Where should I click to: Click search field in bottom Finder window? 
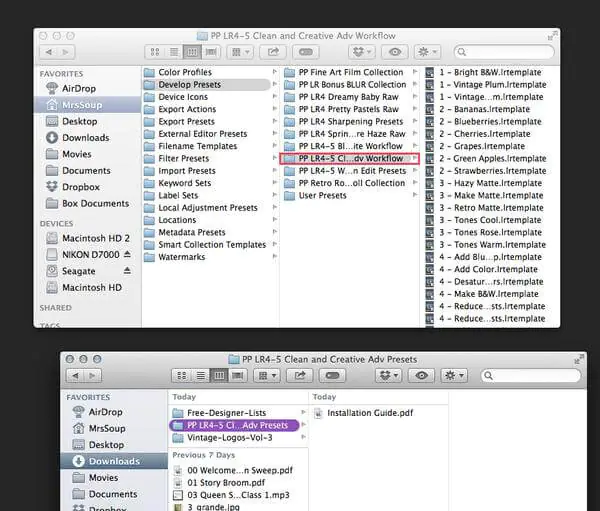click(x=531, y=376)
